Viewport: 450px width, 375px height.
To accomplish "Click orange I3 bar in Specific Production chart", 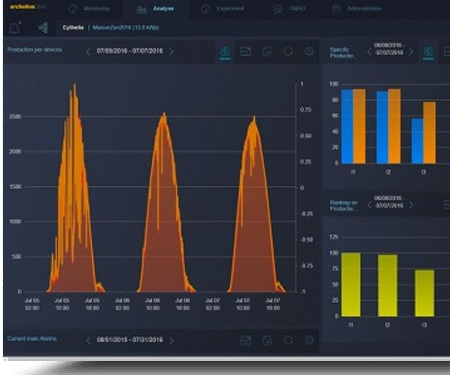I will [429, 133].
